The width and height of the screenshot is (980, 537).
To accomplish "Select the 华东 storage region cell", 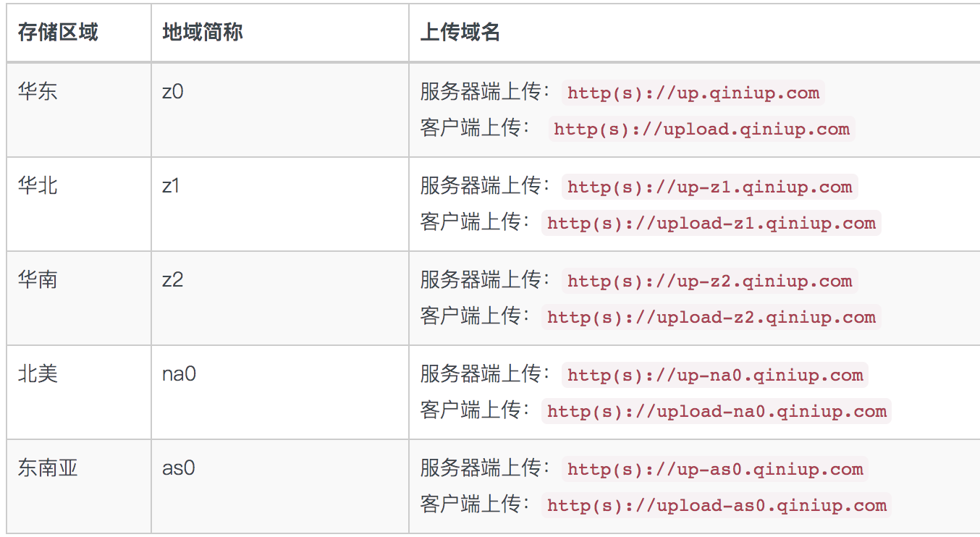I will (38, 92).
